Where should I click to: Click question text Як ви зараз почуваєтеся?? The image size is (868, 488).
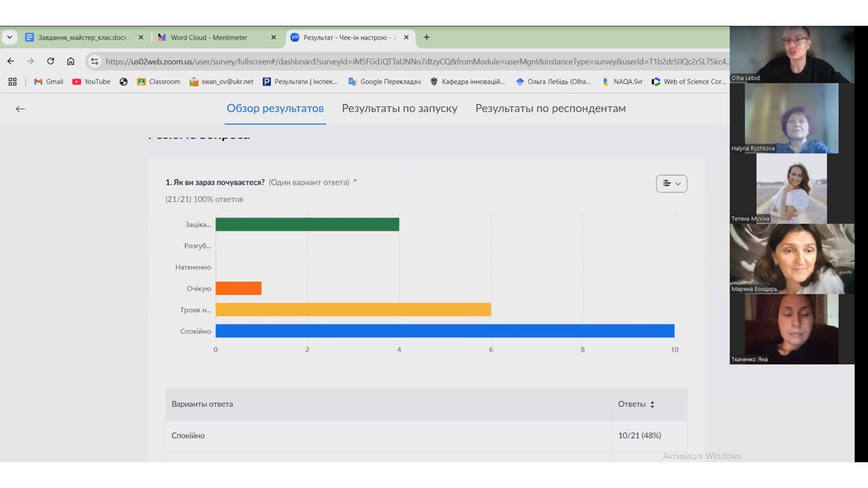click(215, 182)
